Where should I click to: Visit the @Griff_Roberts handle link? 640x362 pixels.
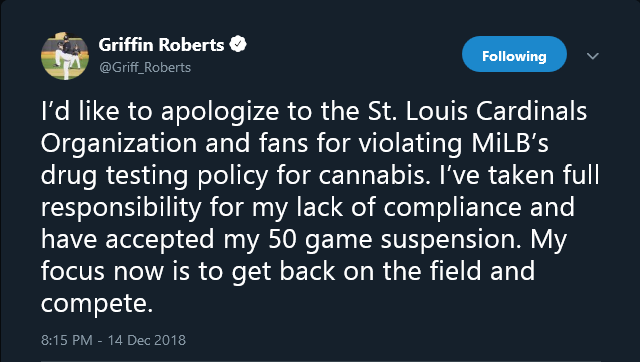coord(145,67)
